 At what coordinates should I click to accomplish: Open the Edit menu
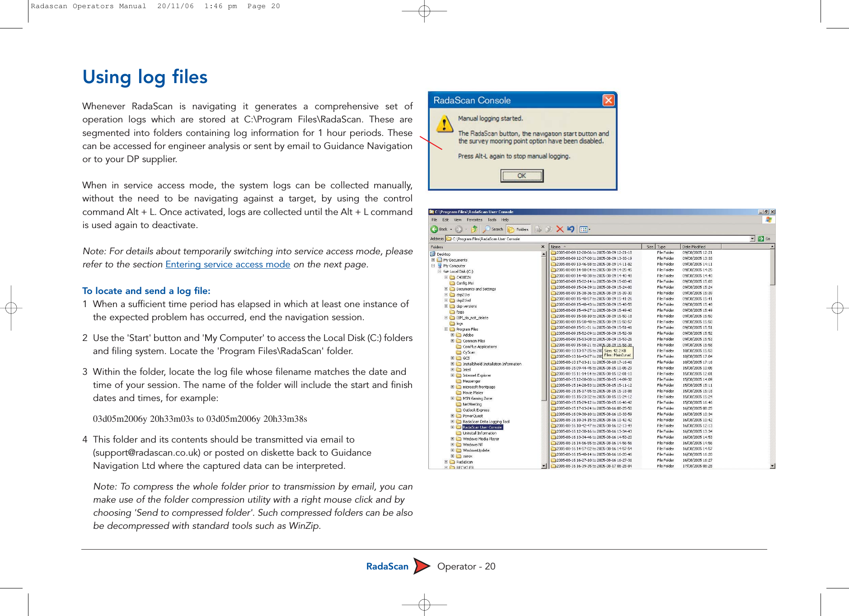coord(446,220)
